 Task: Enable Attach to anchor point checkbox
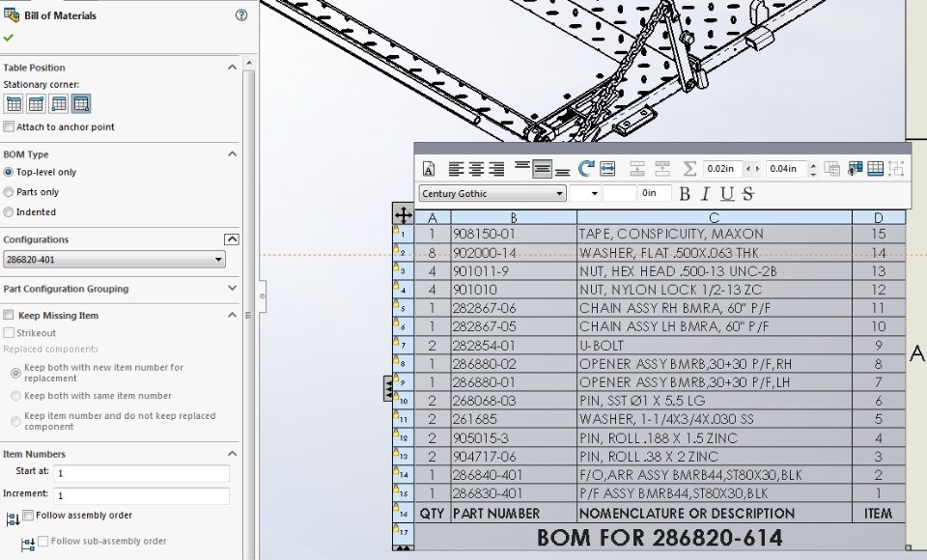pyautogui.click(x=9, y=126)
